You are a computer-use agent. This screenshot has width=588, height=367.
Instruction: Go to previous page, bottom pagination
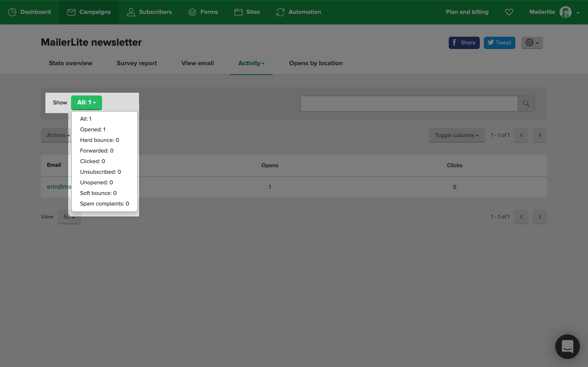point(521,217)
